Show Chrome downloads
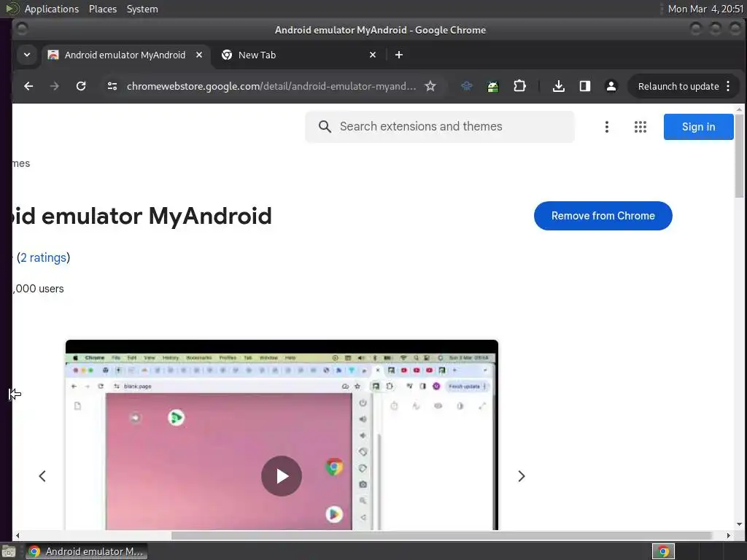747x560 pixels. point(558,86)
